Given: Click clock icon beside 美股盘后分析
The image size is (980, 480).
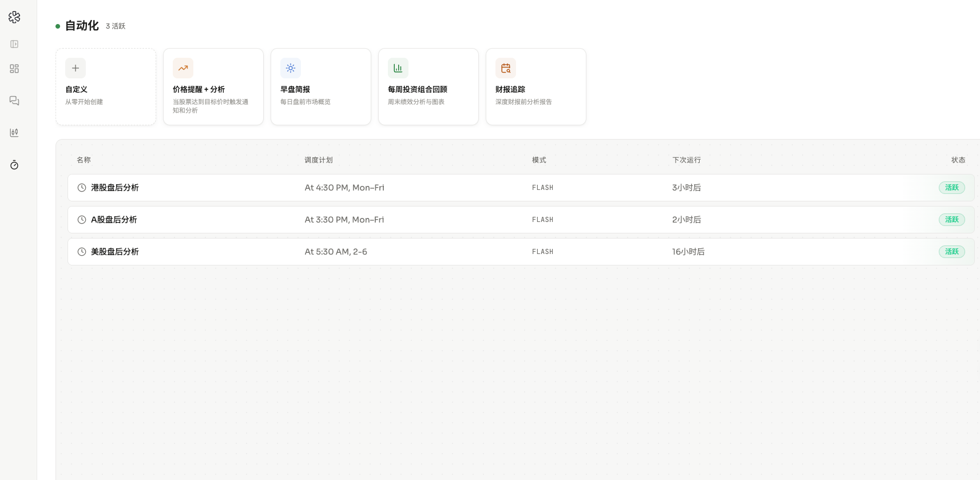Looking at the screenshot, I should (x=82, y=252).
